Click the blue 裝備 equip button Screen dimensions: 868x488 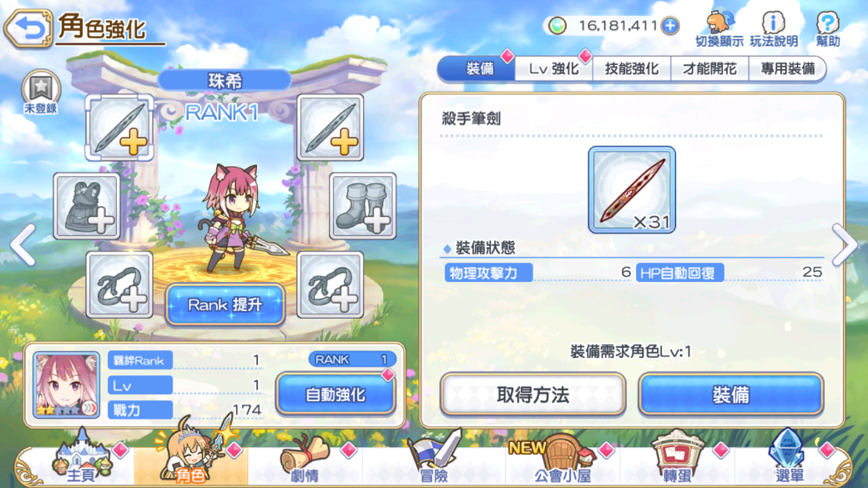click(731, 395)
